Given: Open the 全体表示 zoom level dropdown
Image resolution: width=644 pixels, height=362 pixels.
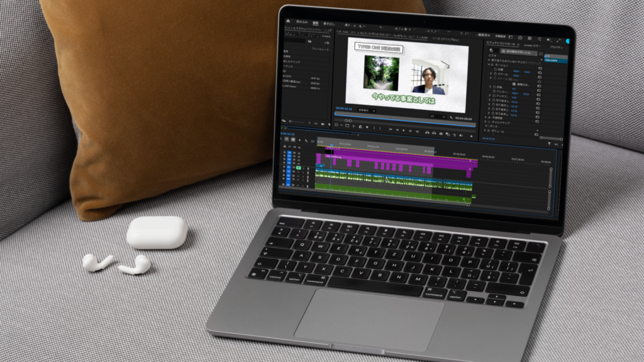Looking at the screenshot, I should [367, 111].
